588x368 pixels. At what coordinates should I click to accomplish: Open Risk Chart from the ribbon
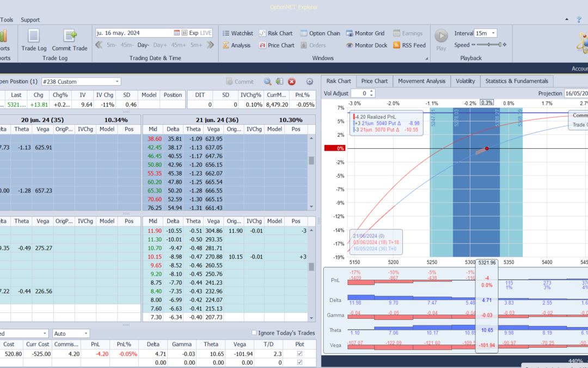275,33
